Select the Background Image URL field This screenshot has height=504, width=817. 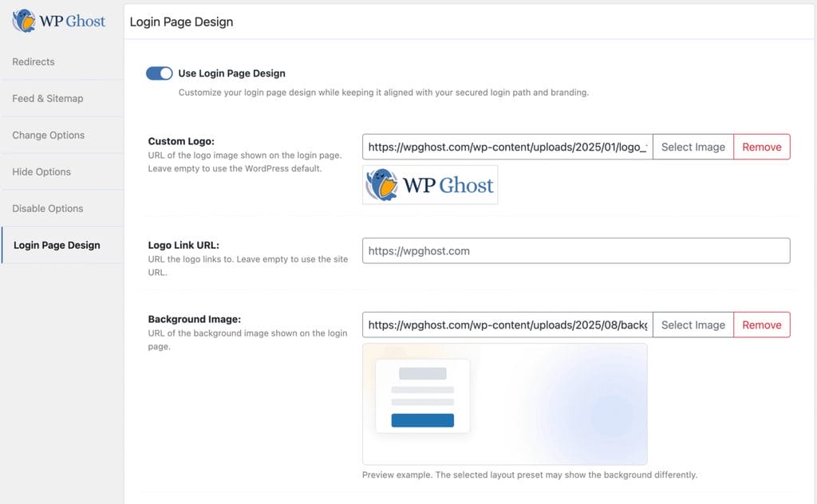pos(506,325)
